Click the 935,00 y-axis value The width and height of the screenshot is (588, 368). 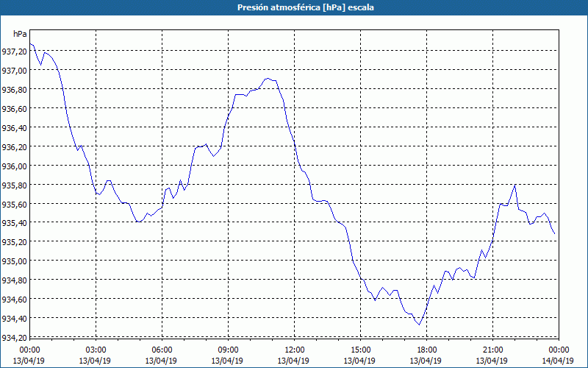pos(14,261)
